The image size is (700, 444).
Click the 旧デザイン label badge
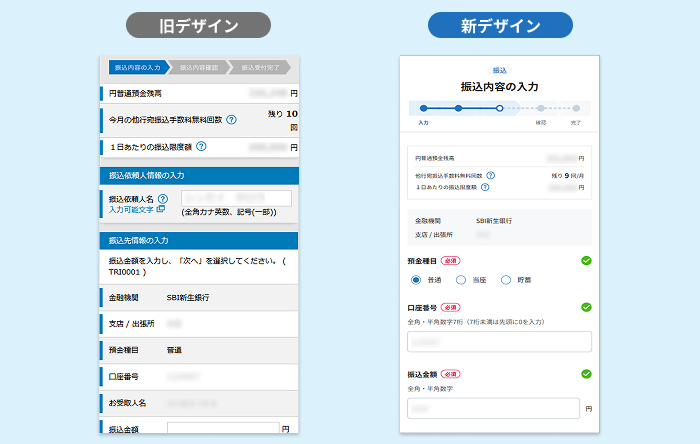pos(199,25)
